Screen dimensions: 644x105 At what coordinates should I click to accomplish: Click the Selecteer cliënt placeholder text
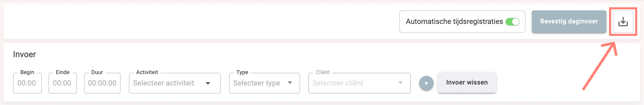point(338,83)
